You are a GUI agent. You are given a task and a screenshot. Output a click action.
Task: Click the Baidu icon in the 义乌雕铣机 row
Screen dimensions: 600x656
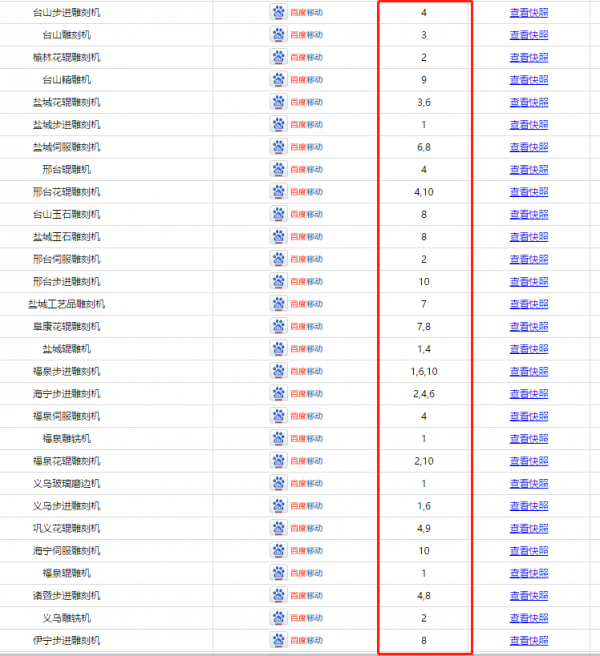click(x=278, y=618)
